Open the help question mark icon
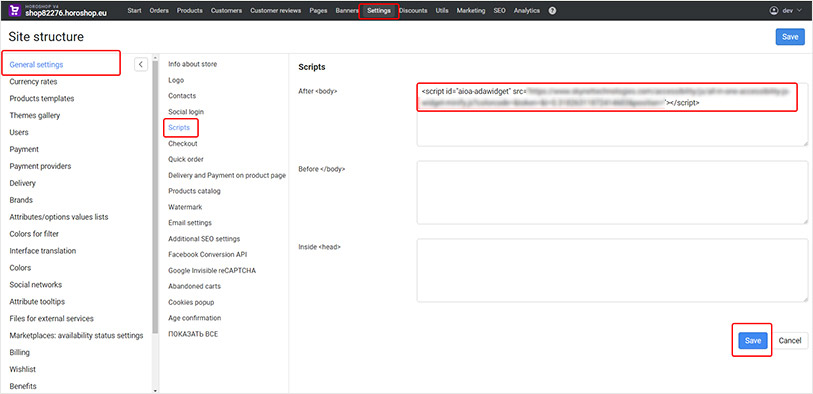The width and height of the screenshot is (813, 394). 552,10
